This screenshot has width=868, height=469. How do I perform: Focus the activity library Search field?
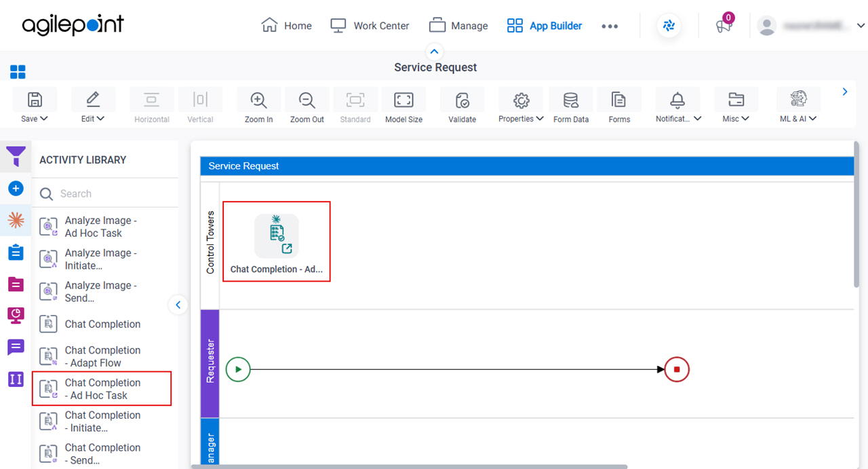point(105,193)
